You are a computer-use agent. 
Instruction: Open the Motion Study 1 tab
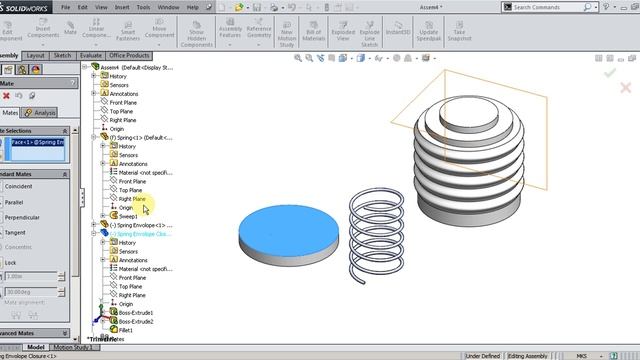pos(74,347)
